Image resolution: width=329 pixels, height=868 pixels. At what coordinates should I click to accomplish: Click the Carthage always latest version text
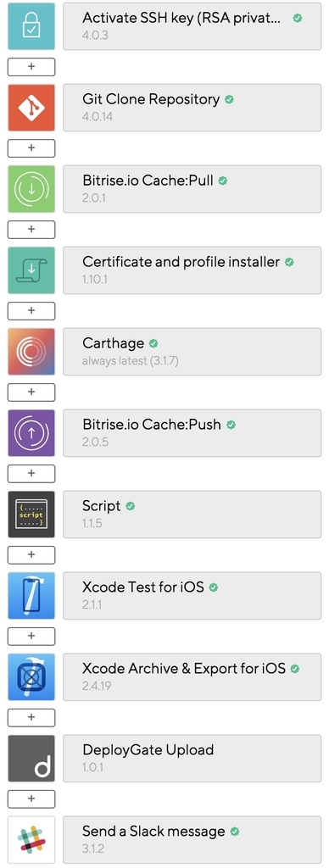point(131,361)
